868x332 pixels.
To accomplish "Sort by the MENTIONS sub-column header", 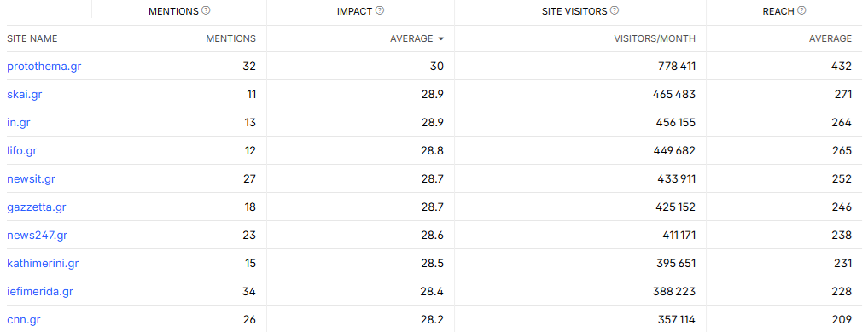I will pos(230,38).
